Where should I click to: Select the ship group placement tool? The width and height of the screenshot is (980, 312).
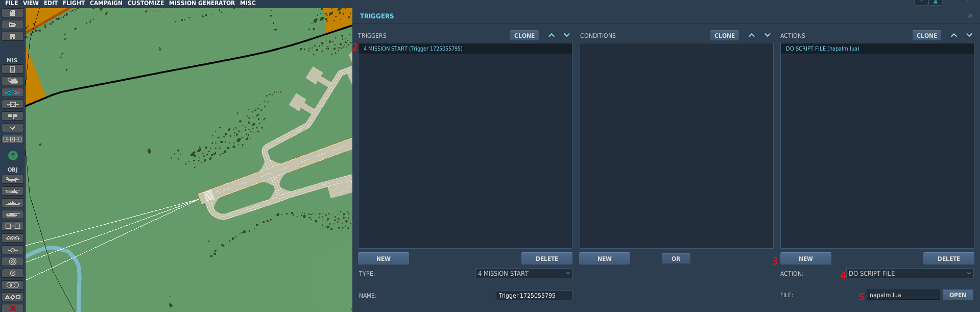coord(12,203)
